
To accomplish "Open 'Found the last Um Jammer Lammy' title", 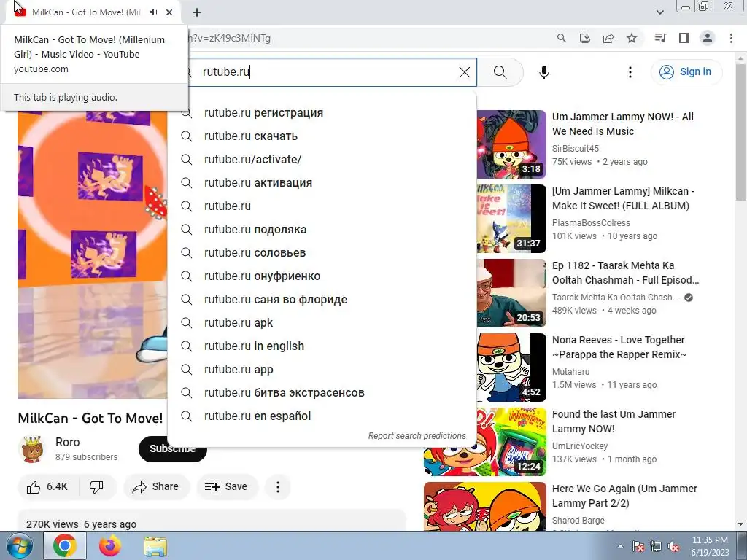I will point(614,421).
